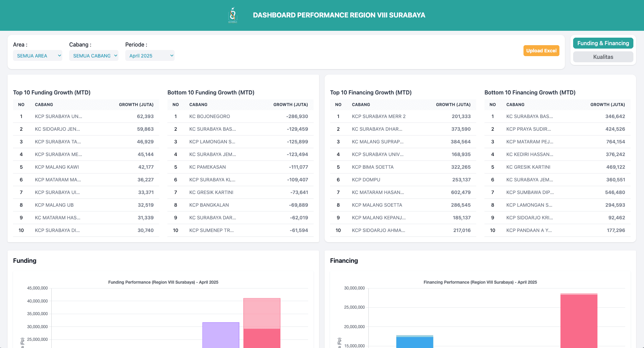Select KCP MALANG KAWI row
This screenshot has width=644, height=348.
coord(57,167)
